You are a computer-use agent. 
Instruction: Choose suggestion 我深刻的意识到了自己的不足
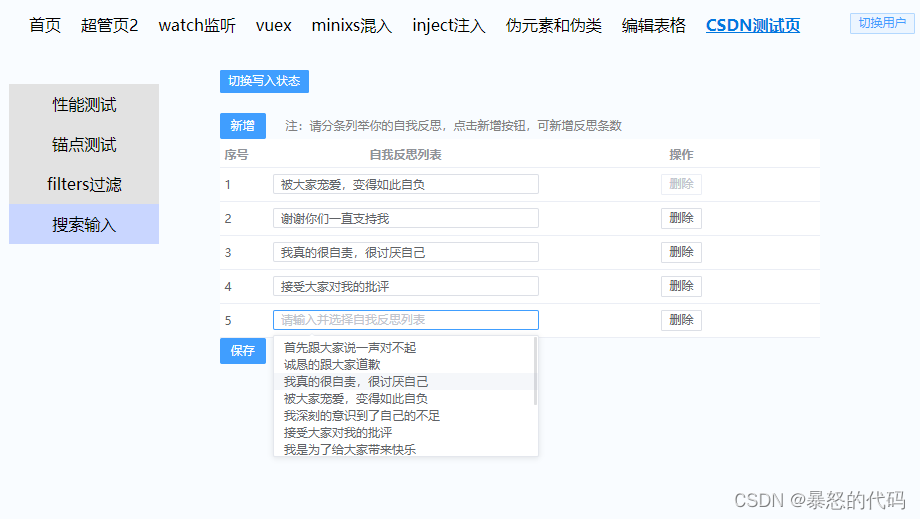point(404,416)
